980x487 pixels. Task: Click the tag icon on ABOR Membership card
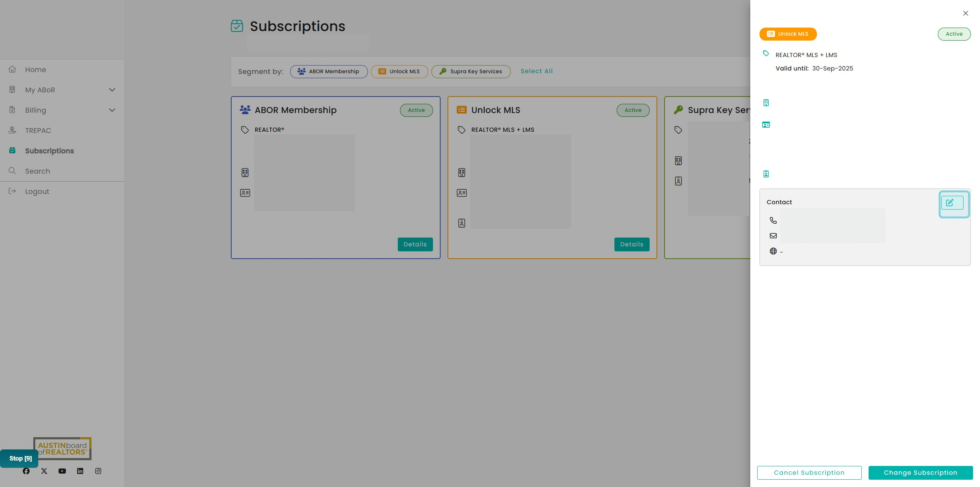pos(245,130)
